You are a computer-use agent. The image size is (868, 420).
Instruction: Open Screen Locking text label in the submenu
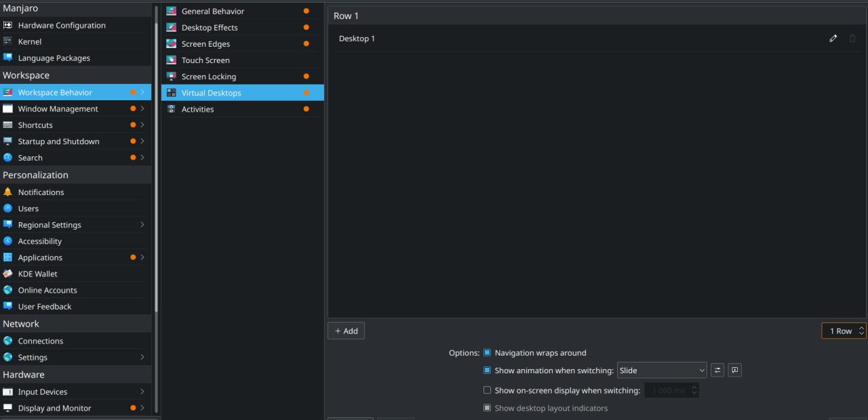[x=209, y=77]
